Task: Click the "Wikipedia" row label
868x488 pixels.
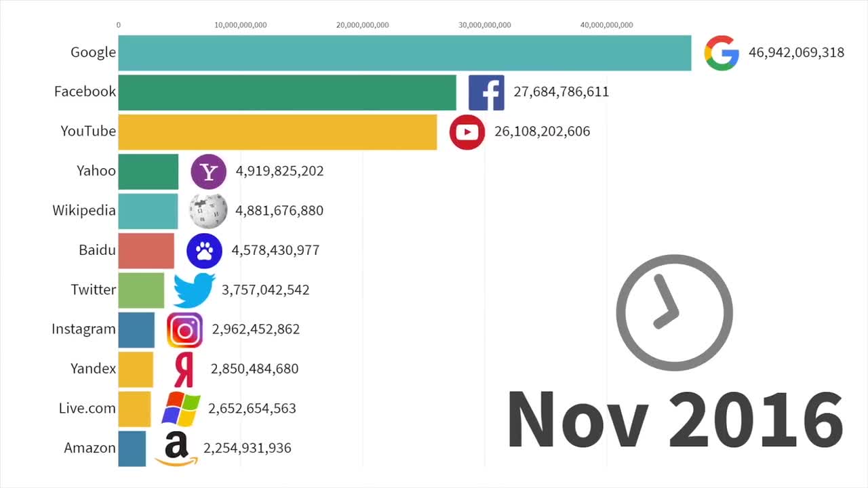Action: point(84,210)
